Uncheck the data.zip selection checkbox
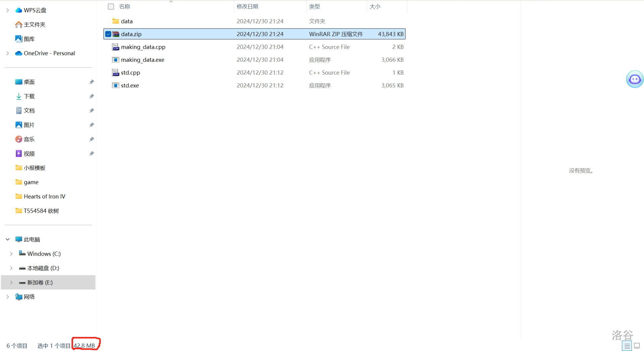Screen dimensions: 644x351 tap(108, 34)
